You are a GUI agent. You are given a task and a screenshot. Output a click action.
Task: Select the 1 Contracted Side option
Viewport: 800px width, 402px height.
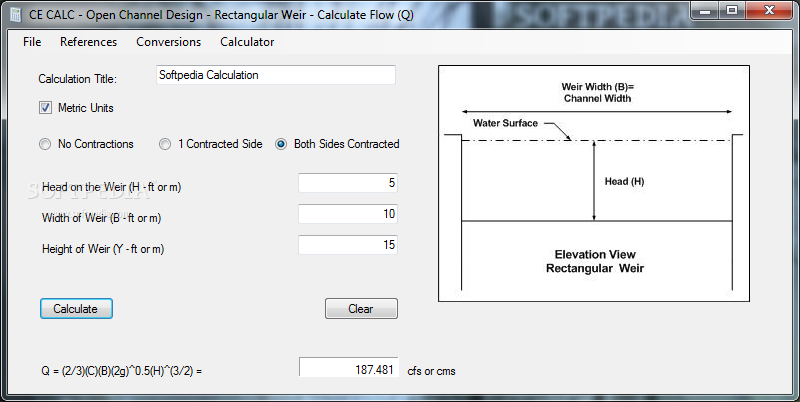[x=165, y=144]
